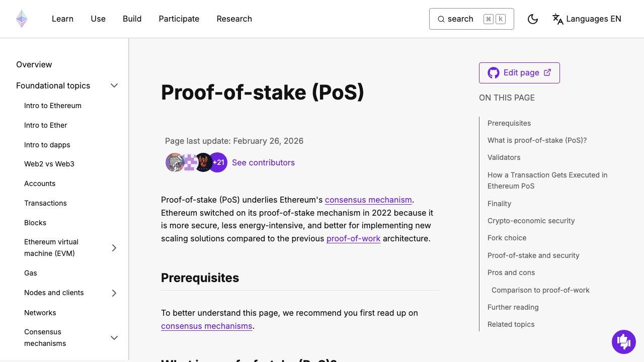Click the first contributor avatar
Image resolution: width=644 pixels, height=362 pixels.
[175, 162]
